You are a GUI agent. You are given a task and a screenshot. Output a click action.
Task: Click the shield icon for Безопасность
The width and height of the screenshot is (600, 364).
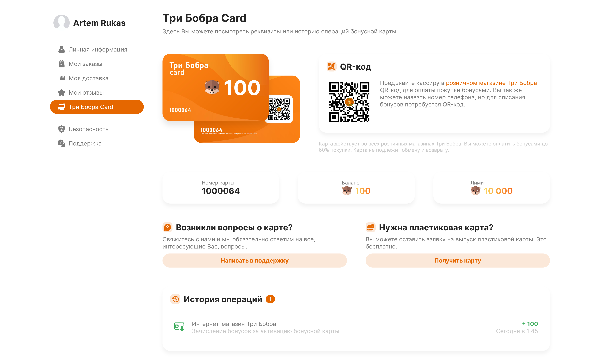pyautogui.click(x=61, y=129)
